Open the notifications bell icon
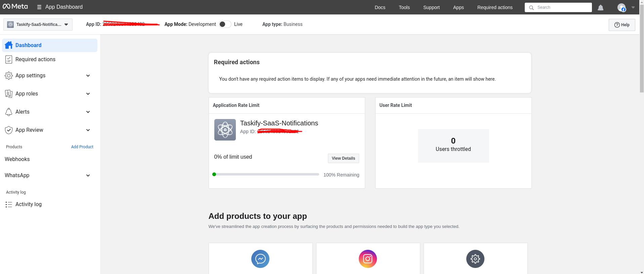The height and width of the screenshot is (274, 644). tap(600, 7)
